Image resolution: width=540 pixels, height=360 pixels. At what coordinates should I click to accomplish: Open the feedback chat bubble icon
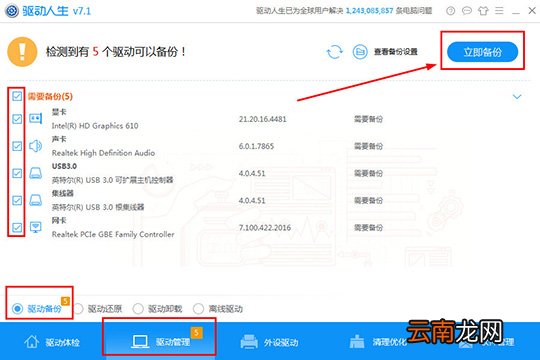pyautogui.click(x=467, y=11)
